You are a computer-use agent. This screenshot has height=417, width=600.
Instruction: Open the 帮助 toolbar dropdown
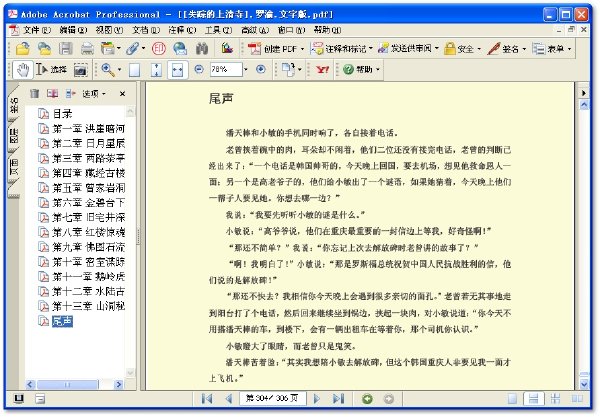[x=362, y=69]
